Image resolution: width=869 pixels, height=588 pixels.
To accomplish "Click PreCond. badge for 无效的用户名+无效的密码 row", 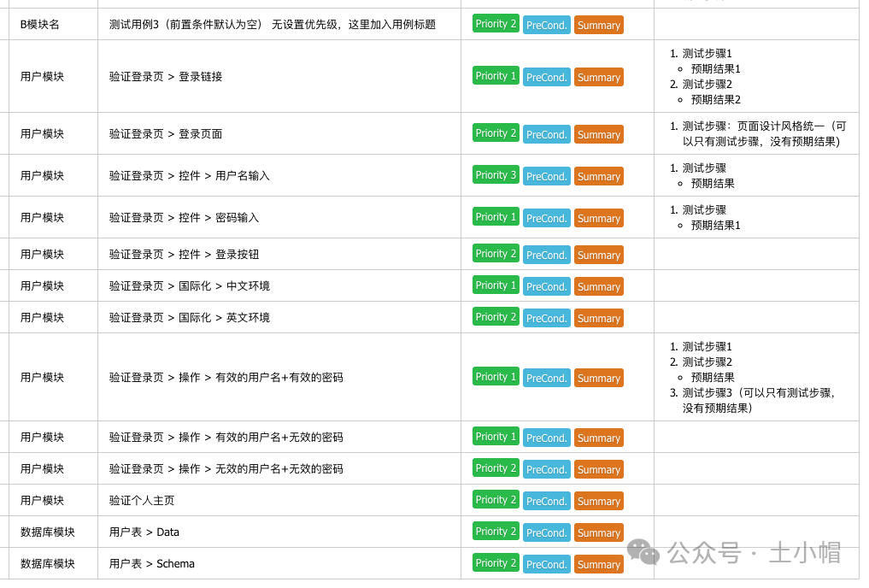I will (547, 469).
